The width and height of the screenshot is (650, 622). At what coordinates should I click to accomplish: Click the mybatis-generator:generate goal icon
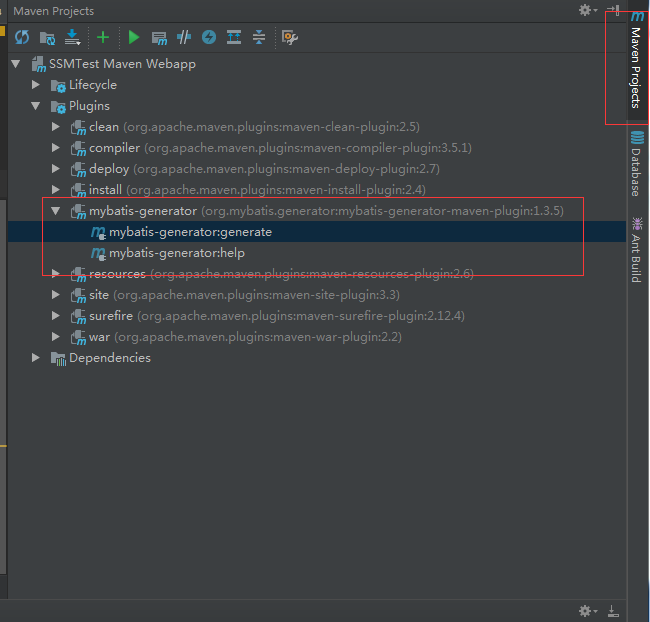98,232
